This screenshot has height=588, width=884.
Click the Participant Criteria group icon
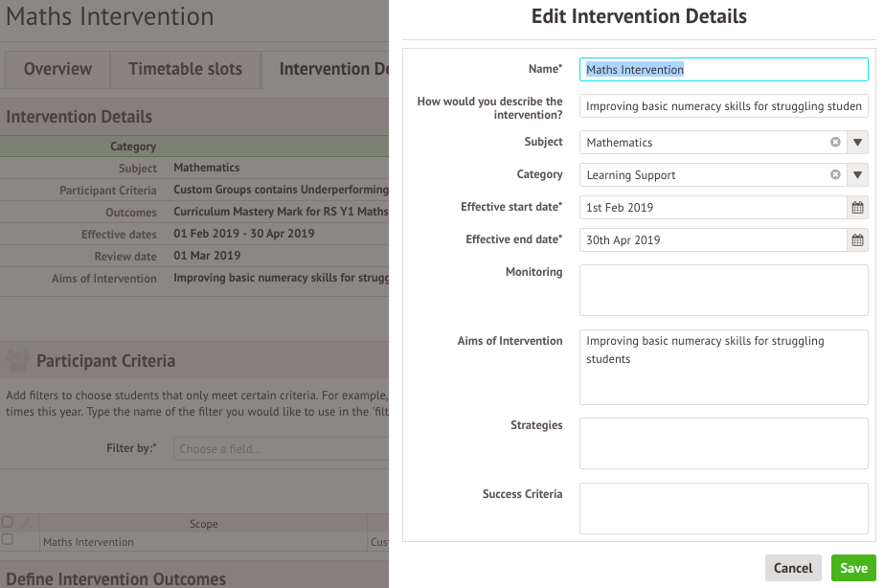pos(17,361)
